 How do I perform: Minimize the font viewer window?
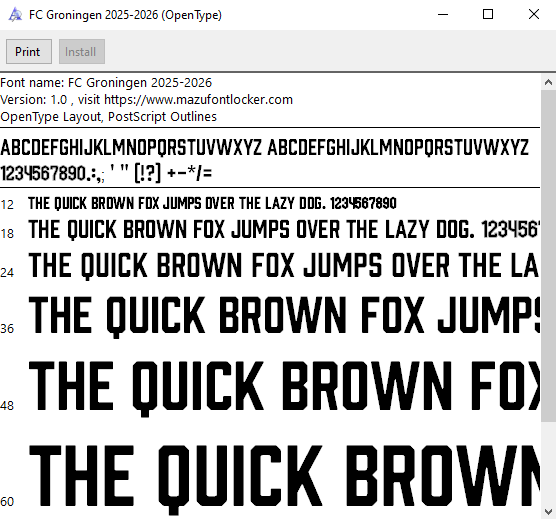click(443, 15)
